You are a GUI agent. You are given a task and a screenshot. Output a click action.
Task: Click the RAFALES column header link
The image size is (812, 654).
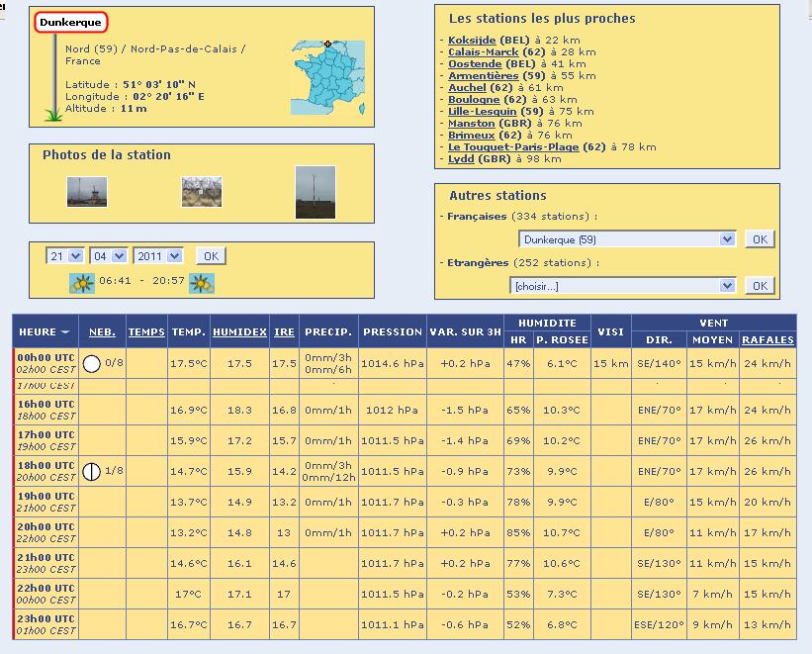767,339
